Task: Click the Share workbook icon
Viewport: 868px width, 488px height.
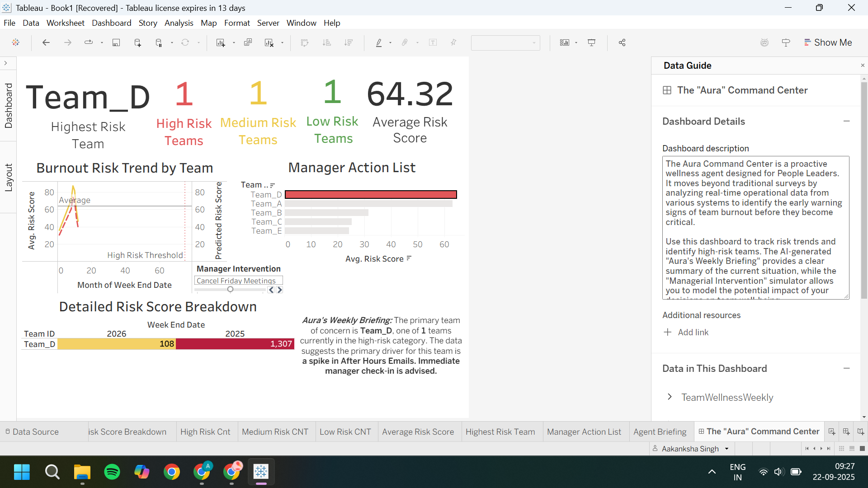Action: [x=622, y=42]
